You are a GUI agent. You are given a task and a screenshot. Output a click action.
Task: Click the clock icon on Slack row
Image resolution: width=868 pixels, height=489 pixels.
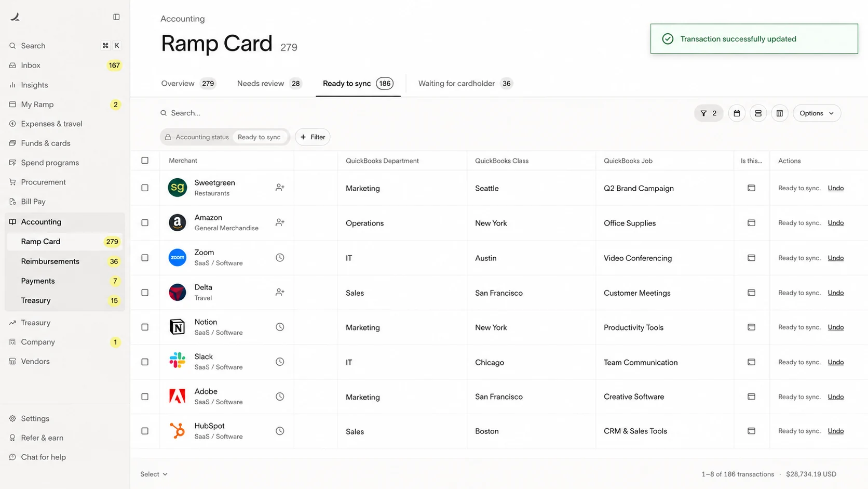click(280, 362)
